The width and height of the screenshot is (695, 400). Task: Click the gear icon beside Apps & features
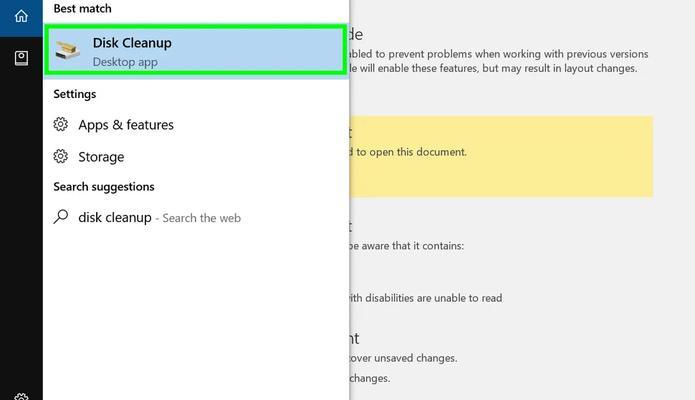pos(61,124)
